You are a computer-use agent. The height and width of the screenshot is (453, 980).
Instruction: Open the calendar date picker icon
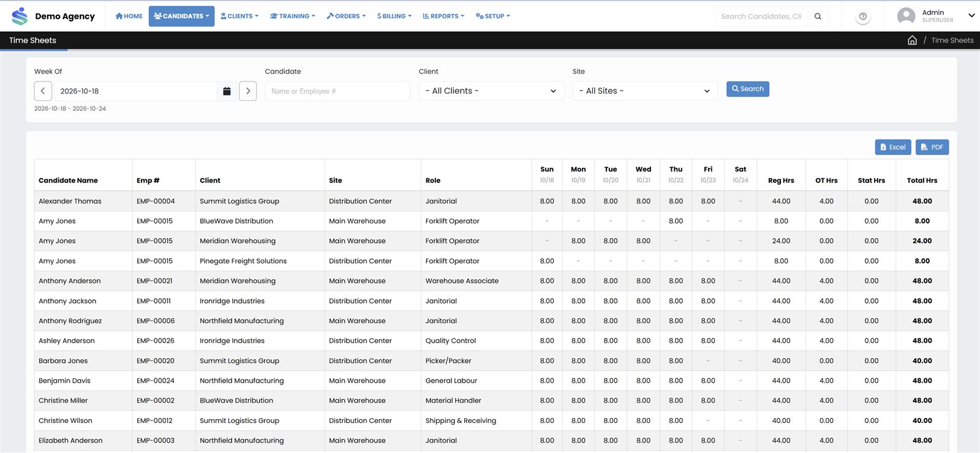point(227,91)
